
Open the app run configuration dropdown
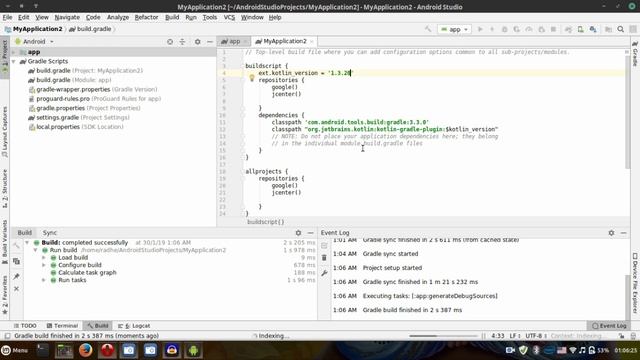pos(454,29)
